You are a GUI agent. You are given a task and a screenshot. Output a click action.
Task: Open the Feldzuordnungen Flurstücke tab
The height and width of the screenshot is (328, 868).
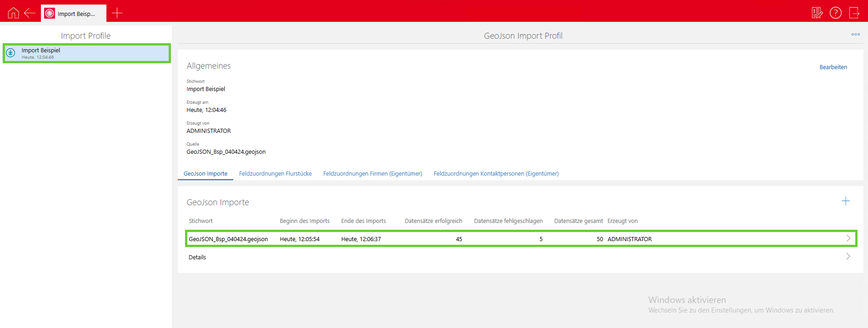pyautogui.click(x=276, y=174)
